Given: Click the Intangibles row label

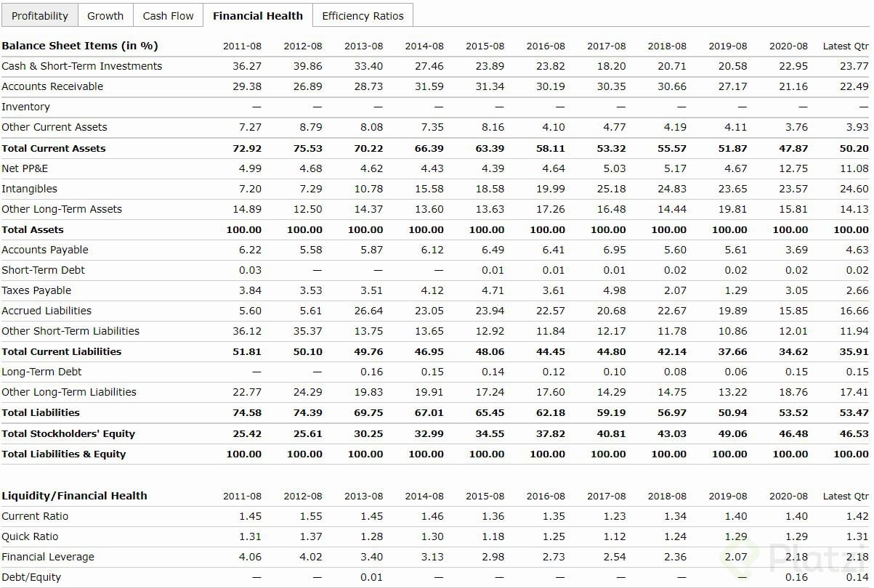Looking at the screenshot, I should tap(29, 189).
